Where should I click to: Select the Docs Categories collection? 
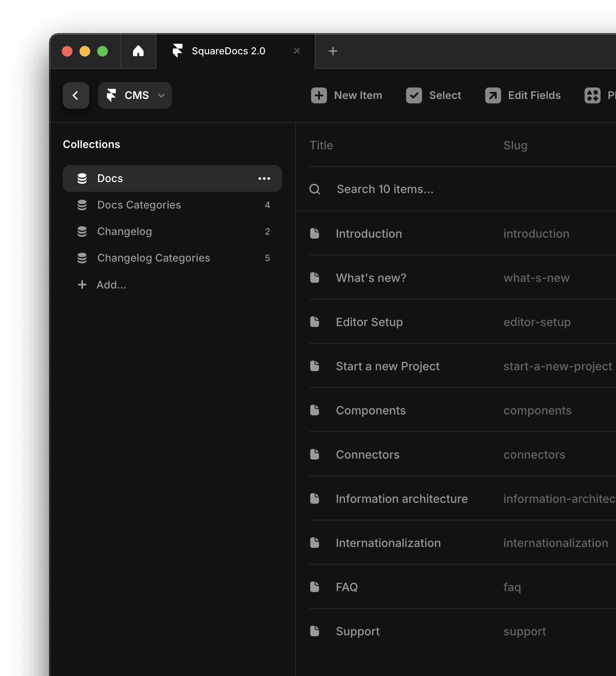(x=172, y=205)
